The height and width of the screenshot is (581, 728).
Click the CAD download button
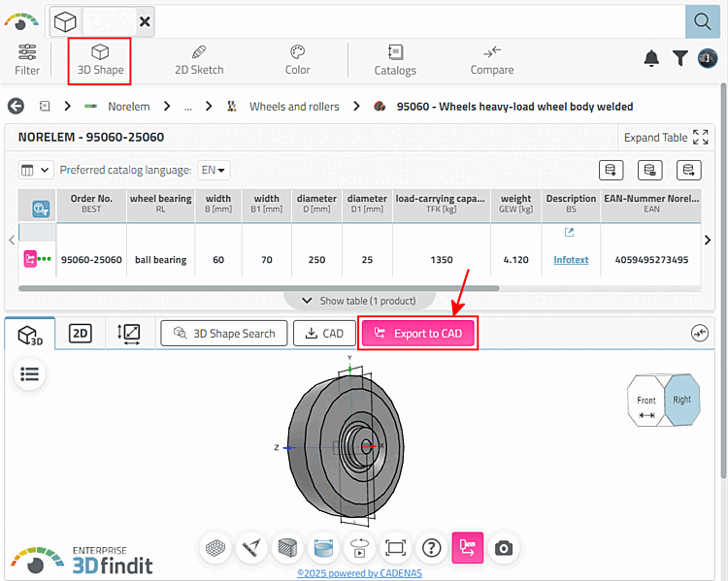tap(324, 334)
